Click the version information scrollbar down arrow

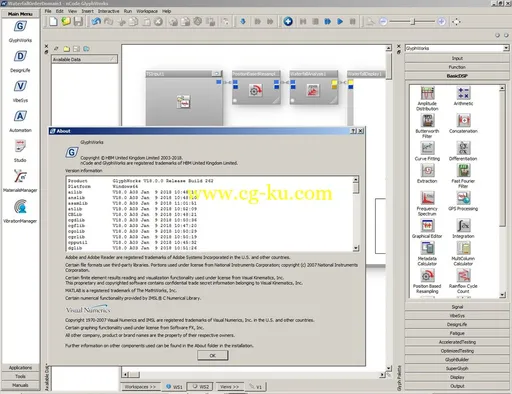click(x=356, y=248)
